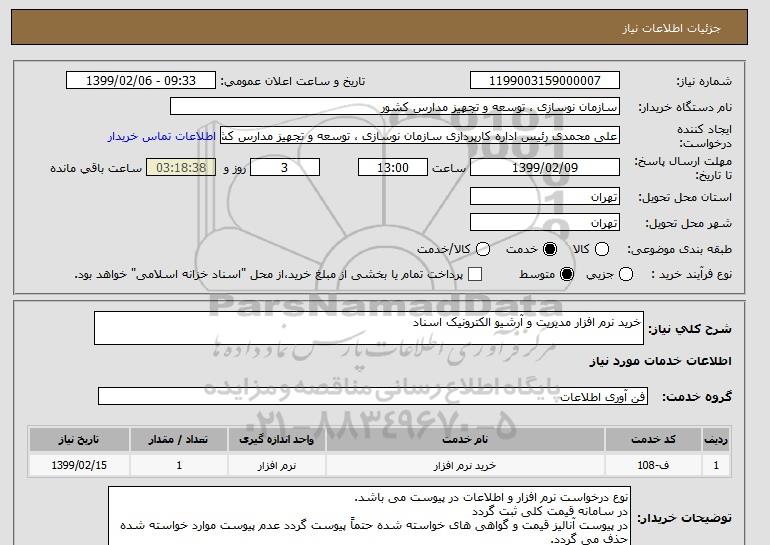Click the نرم افزار unit cell
The height and width of the screenshot is (545, 770).
[x=276, y=465]
